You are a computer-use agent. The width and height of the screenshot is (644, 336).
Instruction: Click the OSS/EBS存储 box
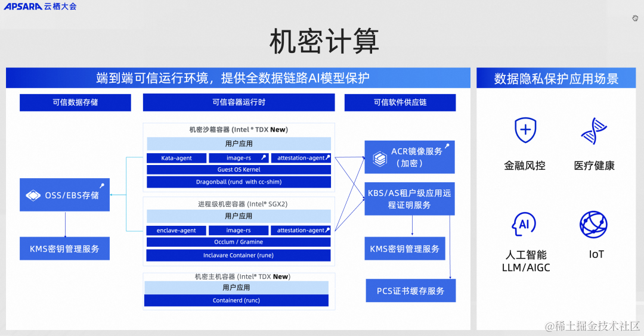[64, 195]
